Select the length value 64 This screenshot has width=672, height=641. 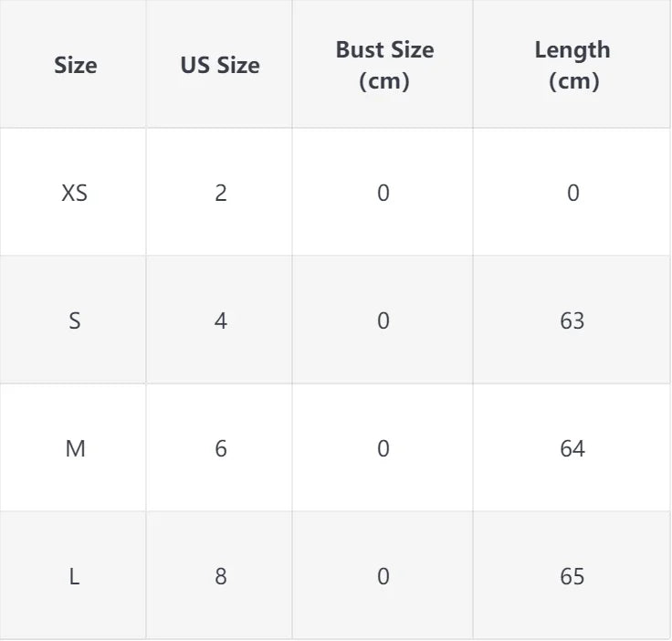(x=572, y=448)
